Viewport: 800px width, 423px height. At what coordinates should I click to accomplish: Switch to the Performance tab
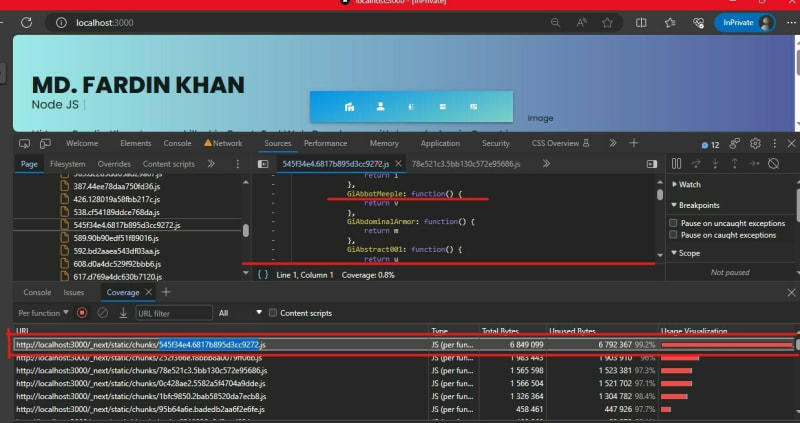[x=326, y=143]
